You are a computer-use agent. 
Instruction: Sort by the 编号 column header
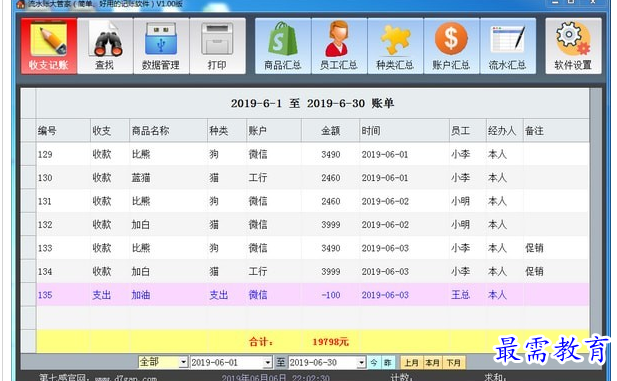[63, 131]
